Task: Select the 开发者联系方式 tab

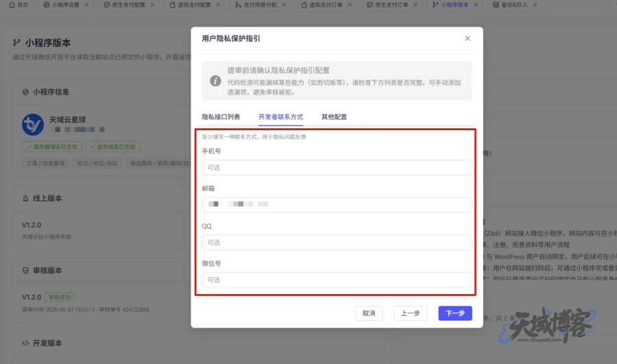Action: coord(280,117)
